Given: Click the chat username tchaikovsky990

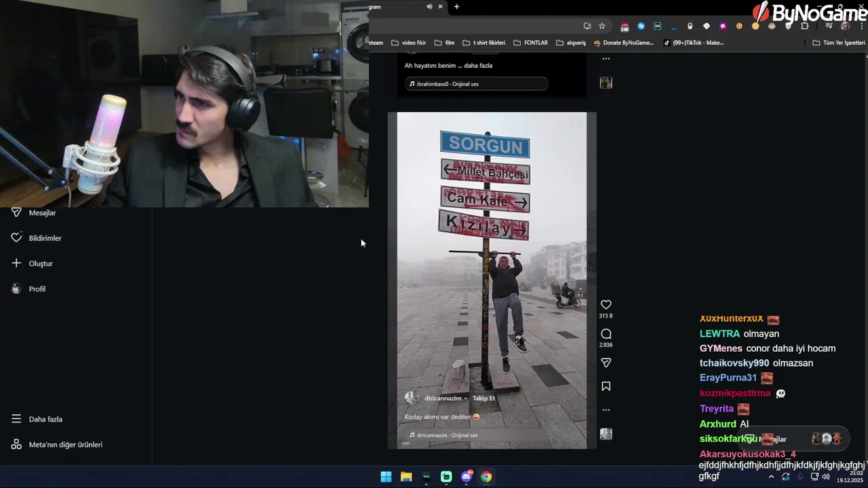Looking at the screenshot, I should (734, 363).
